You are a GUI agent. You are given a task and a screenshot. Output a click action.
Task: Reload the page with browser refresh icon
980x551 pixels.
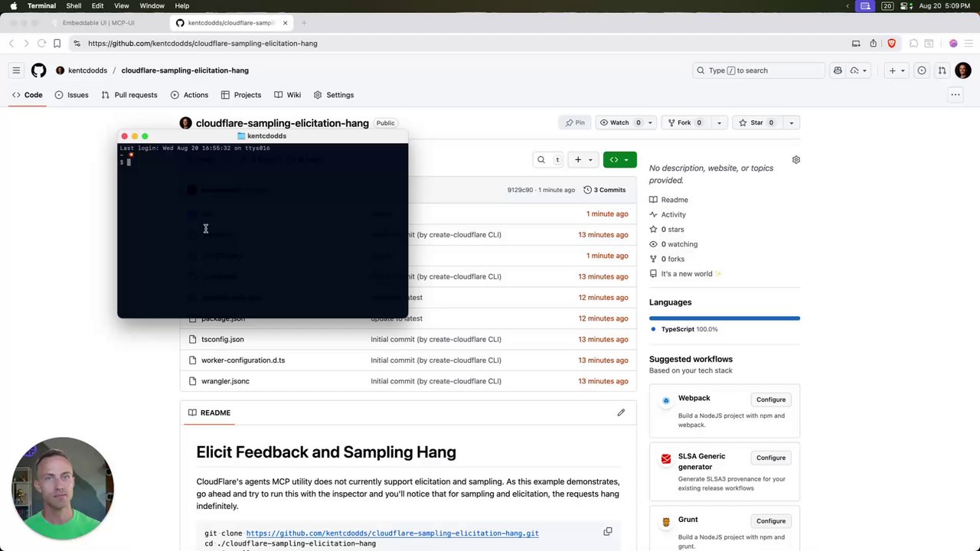41,44
